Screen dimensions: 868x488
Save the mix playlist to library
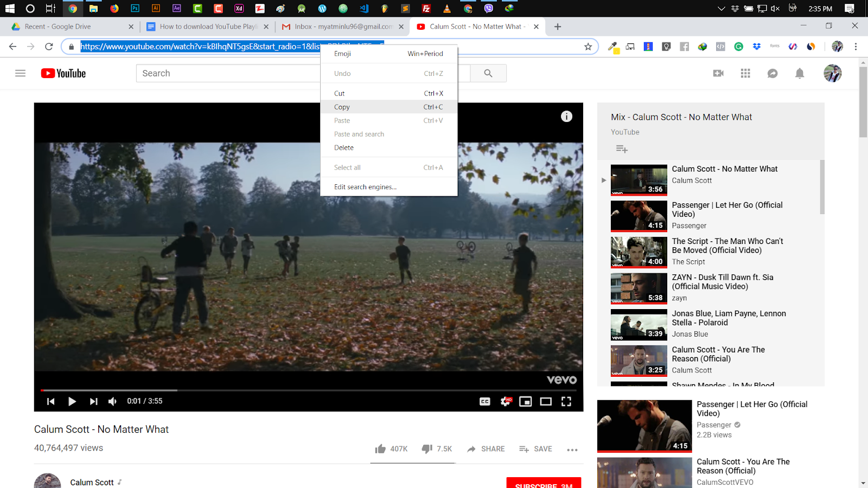point(622,149)
